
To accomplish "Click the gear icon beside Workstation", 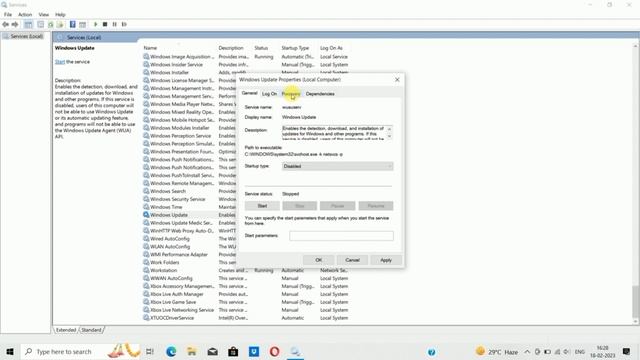I will pos(146,270).
